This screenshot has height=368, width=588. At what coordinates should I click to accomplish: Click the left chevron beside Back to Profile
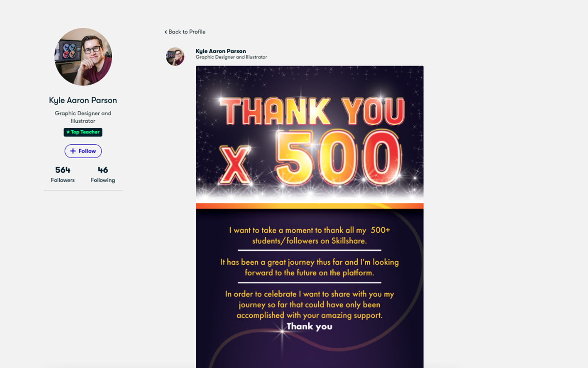pos(166,32)
